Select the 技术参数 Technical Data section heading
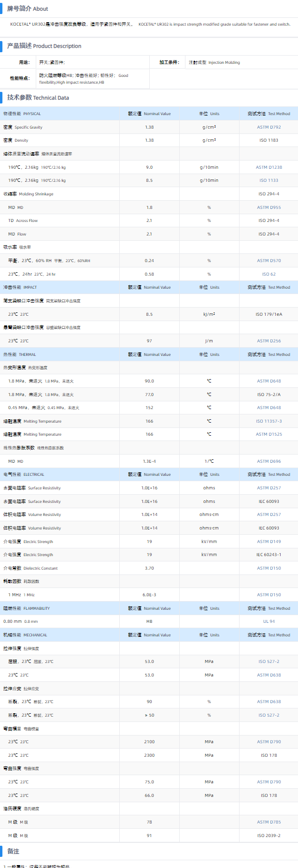Viewport: 298px width, 868px height. click(x=38, y=98)
